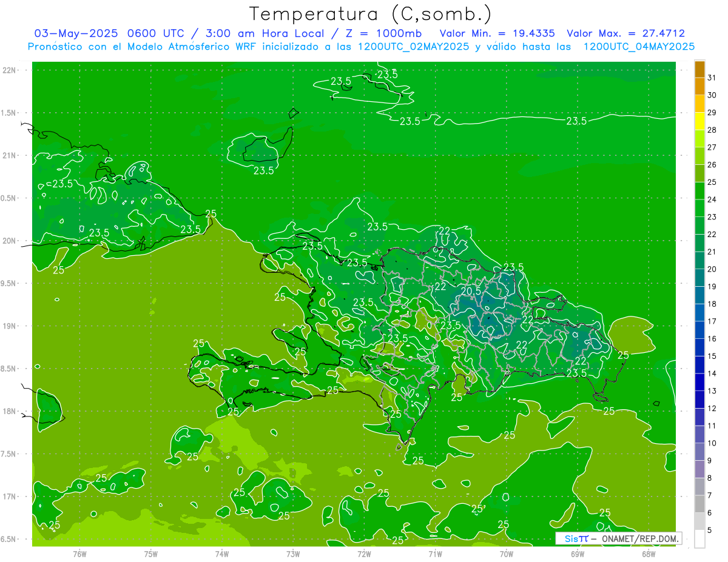Click the value 5 on the color scale
Screen dimensions: 728x562
click(x=710, y=530)
